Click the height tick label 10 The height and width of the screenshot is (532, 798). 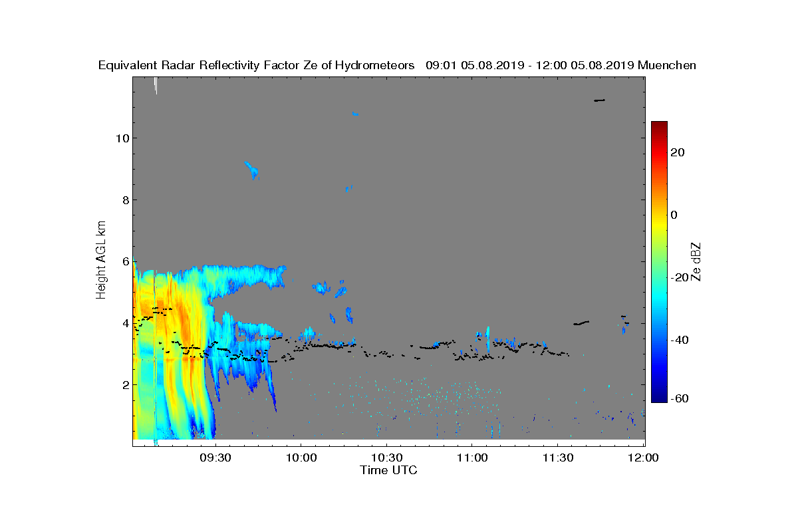click(121, 138)
